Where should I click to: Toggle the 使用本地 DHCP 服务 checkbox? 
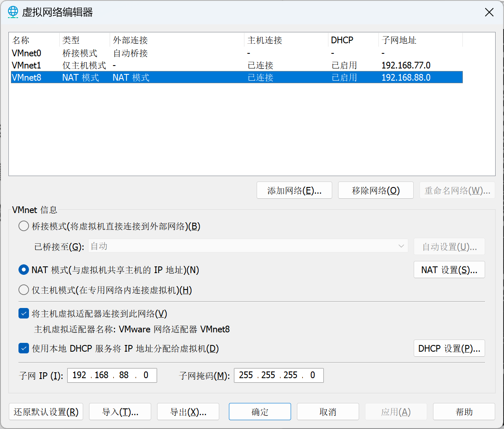[x=24, y=349]
